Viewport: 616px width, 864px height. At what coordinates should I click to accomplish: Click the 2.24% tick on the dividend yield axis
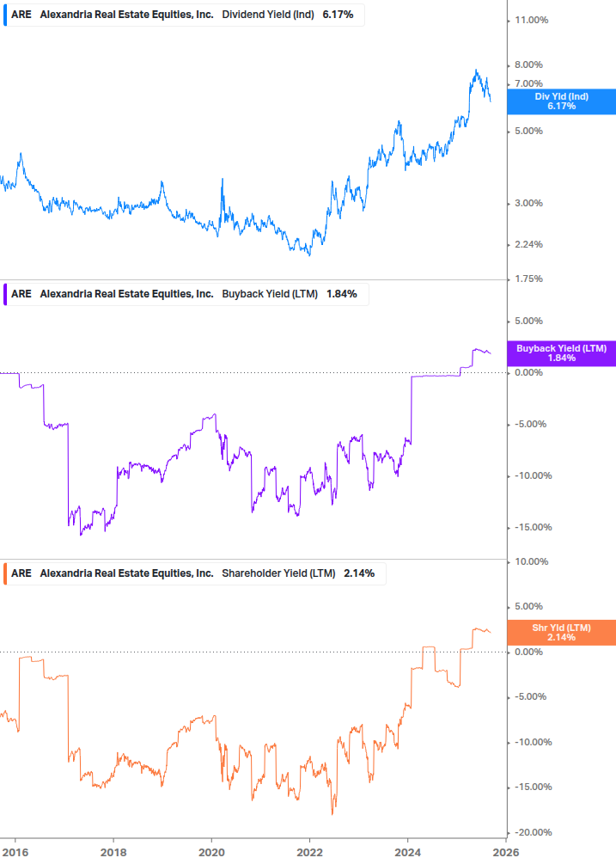528,245
